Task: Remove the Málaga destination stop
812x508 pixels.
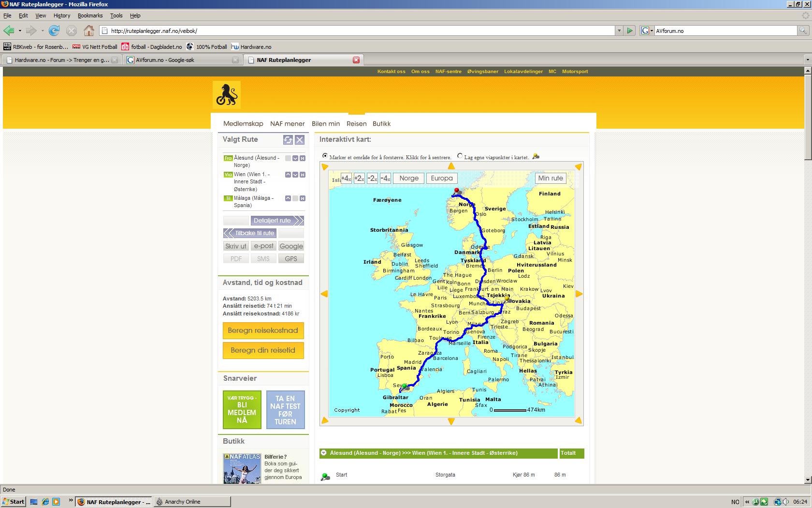Action: 303,198
